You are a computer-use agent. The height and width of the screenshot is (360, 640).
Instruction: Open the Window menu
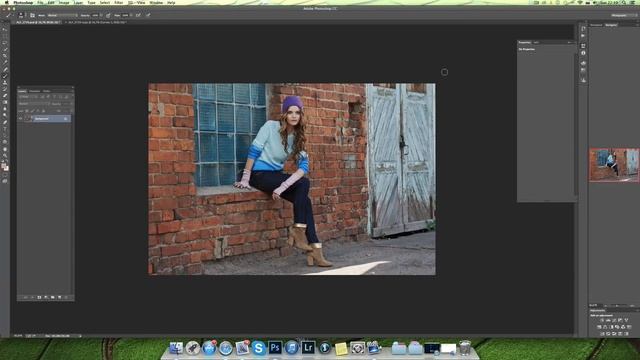156,2
